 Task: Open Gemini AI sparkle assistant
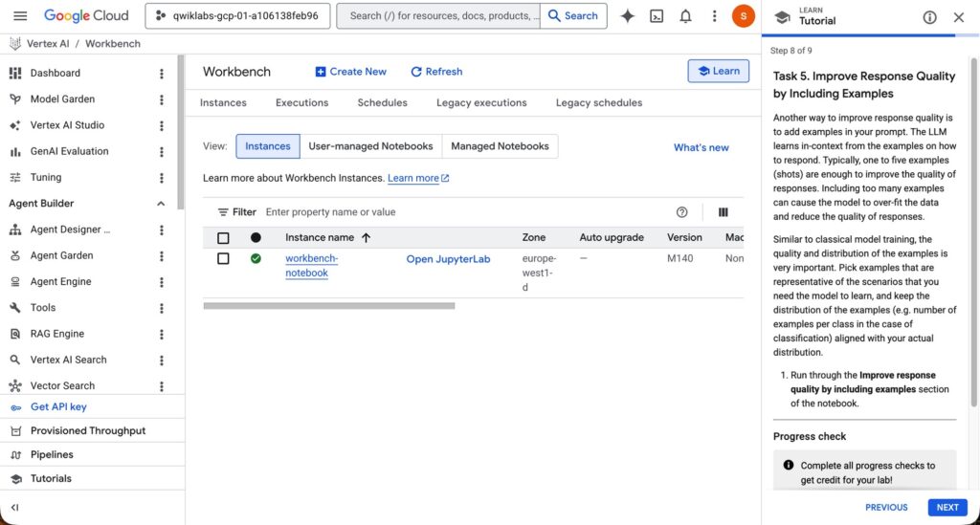[x=628, y=16]
